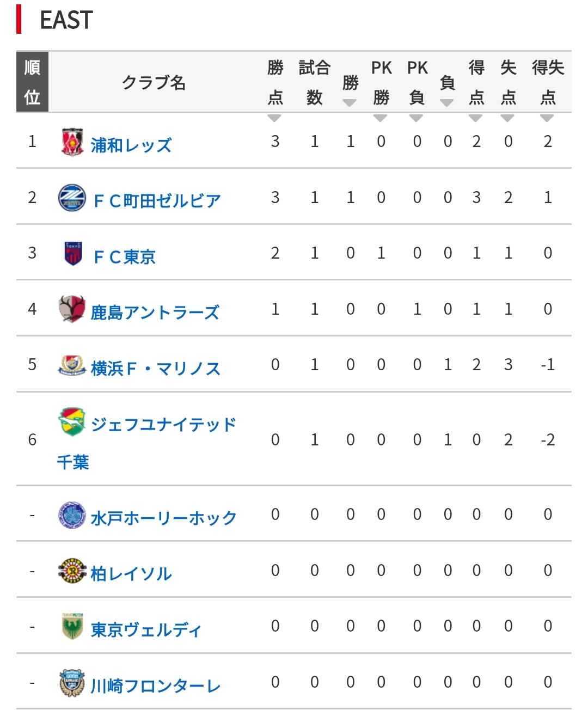
Task: Sort table by 勝 wins arrow
Action: [x=350, y=103]
